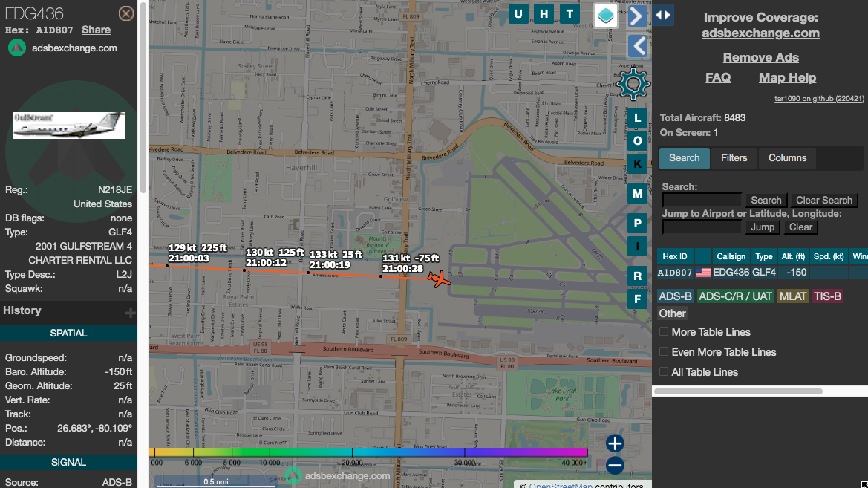Screen dimensions: 868x488
Task: Click the Clear Search button
Action: coord(824,201)
